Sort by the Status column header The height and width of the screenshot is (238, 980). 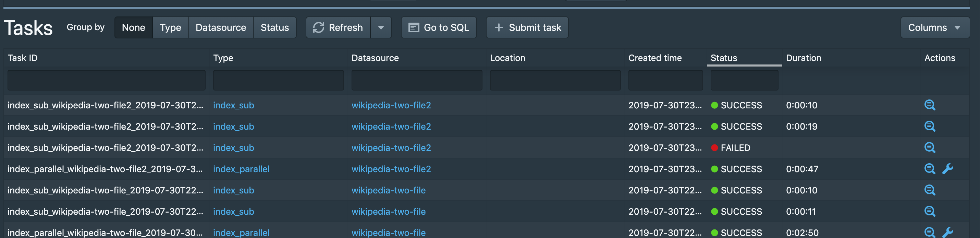pyautogui.click(x=724, y=58)
